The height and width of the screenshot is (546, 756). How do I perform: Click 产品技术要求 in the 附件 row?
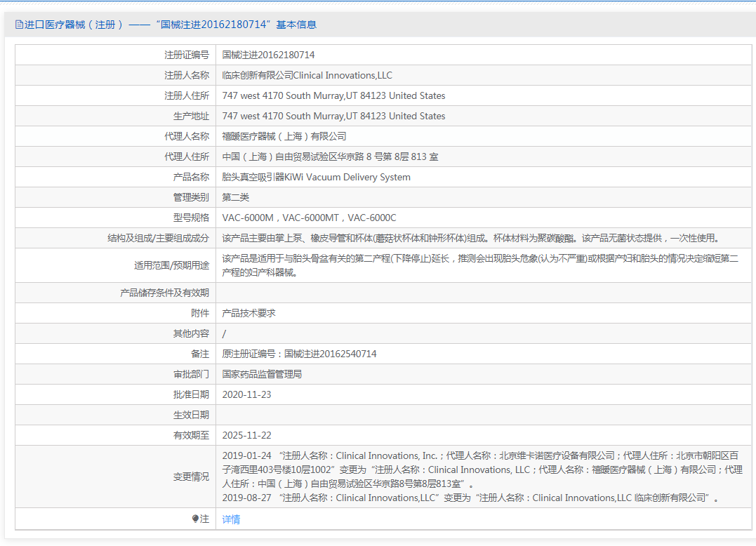coord(248,313)
